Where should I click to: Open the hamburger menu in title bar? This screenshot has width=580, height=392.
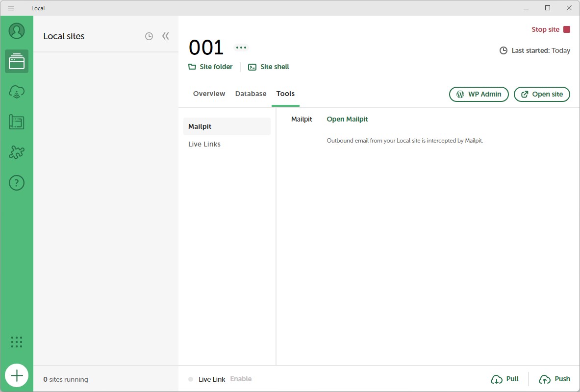click(x=11, y=8)
